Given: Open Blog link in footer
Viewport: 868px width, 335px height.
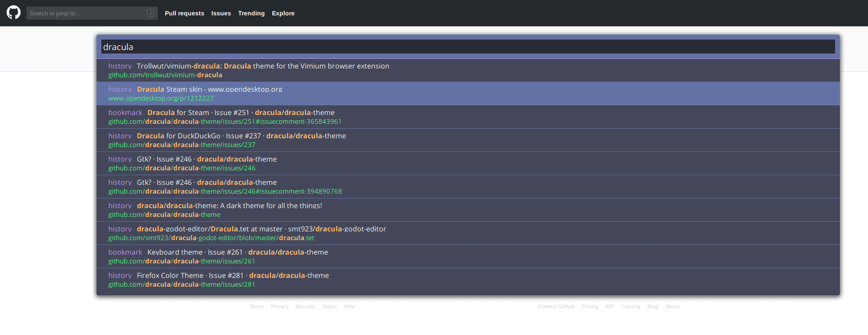Looking at the screenshot, I should tap(653, 306).
